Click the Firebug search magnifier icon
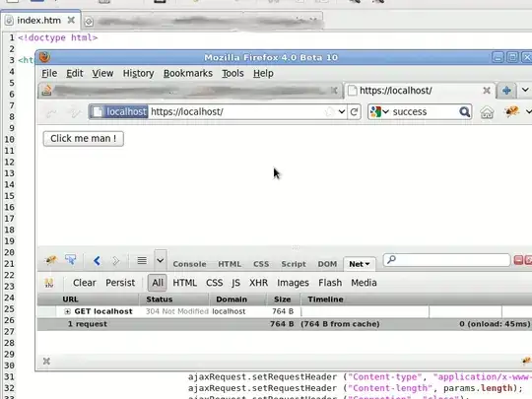Screen dimensions: 532x399 coord(391,259)
